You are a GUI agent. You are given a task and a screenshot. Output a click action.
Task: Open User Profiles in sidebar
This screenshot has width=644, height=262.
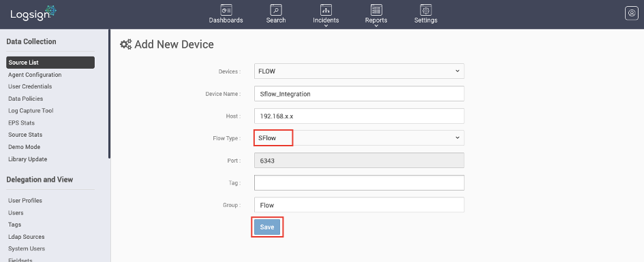pos(25,201)
